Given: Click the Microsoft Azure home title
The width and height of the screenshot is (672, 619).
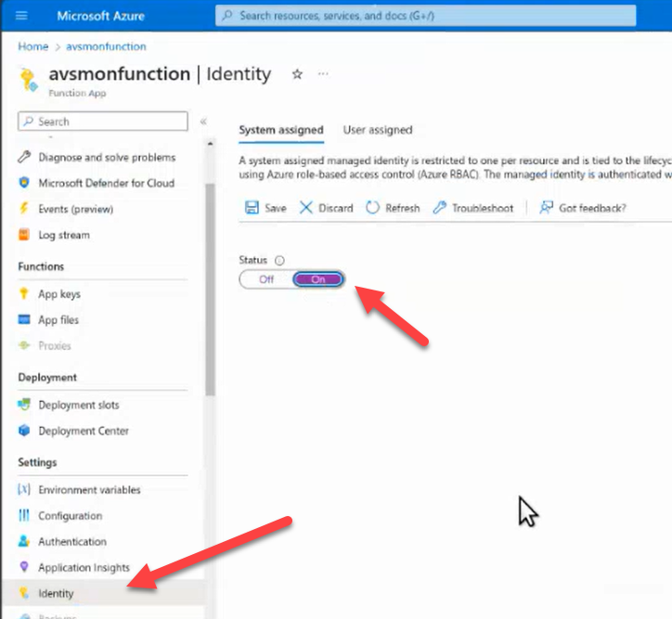Looking at the screenshot, I should 101,16.
